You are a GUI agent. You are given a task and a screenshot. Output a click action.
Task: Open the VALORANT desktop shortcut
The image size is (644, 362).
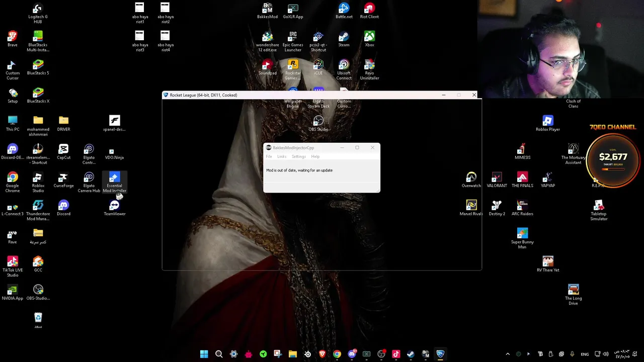pyautogui.click(x=497, y=180)
